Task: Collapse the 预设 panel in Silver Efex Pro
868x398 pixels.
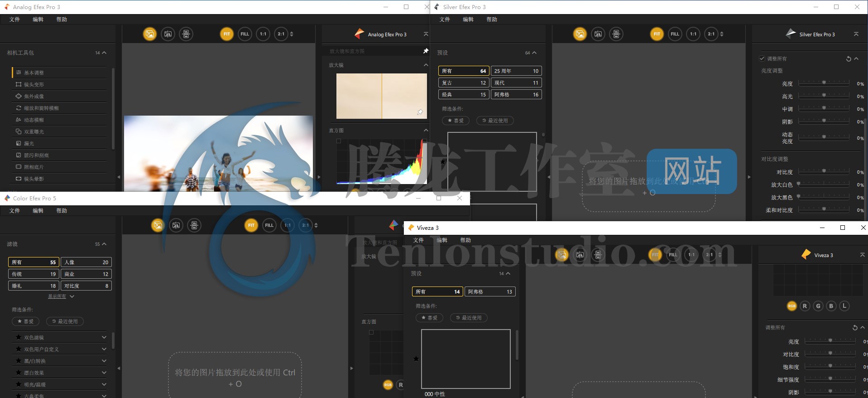Action: (534, 53)
